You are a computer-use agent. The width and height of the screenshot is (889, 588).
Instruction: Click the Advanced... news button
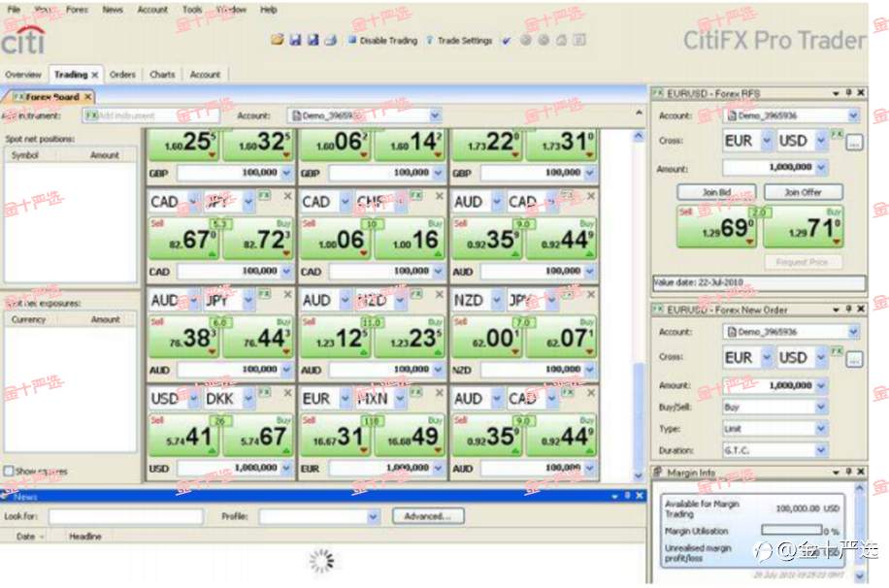[428, 516]
